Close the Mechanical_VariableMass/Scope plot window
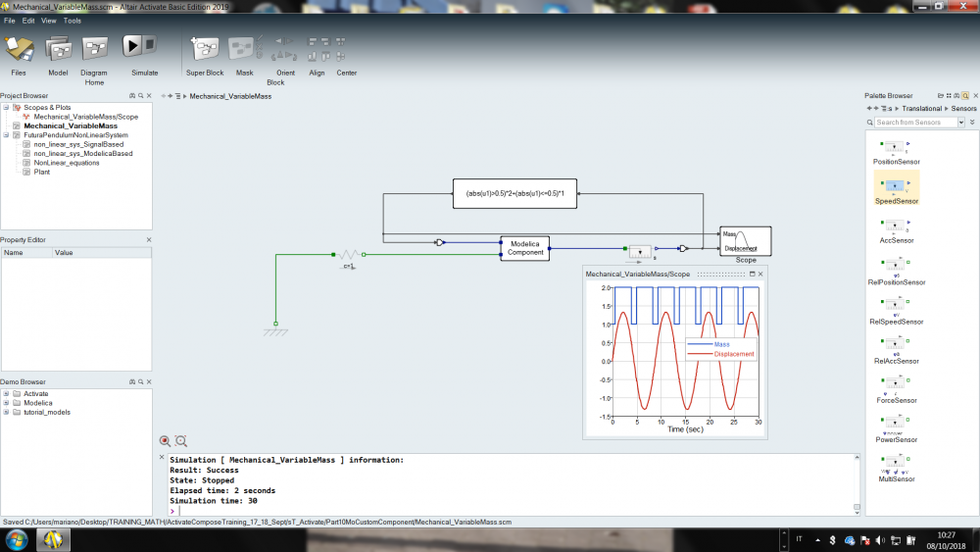Viewport: 980px width, 552px height. 760,274
